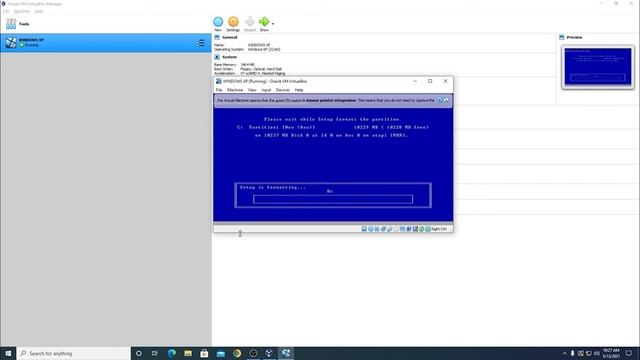
Task: Minimize the WINDOWS XP VM window
Action: (x=415, y=81)
